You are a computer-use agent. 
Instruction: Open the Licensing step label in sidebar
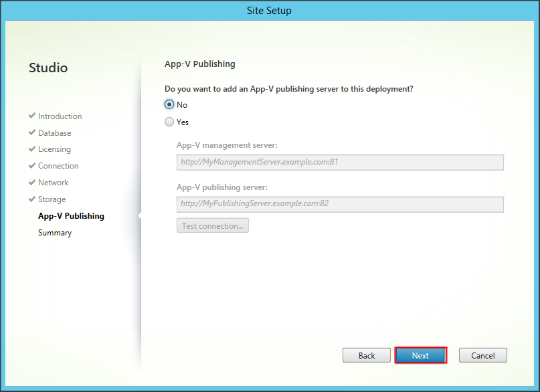(x=54, y=149)
